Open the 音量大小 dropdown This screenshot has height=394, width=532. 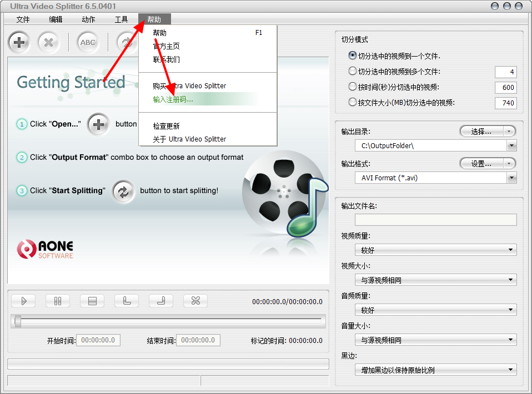coord(435,340)
